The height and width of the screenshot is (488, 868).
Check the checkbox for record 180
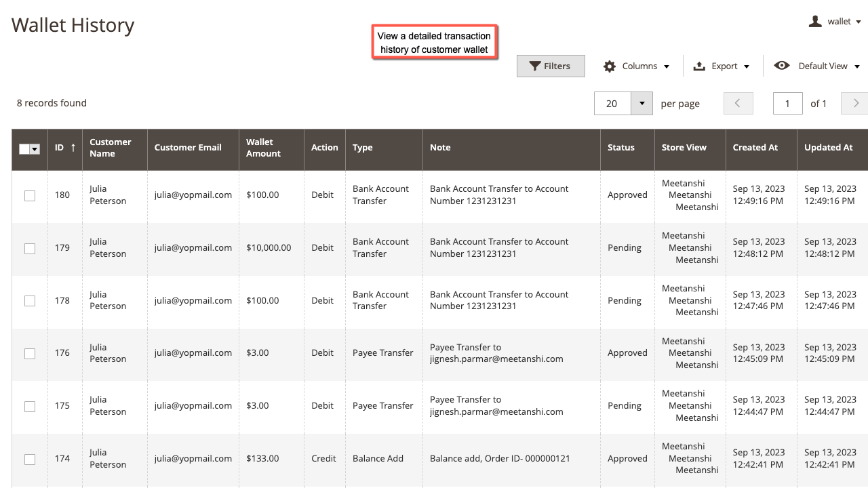[x=30, y=195]
